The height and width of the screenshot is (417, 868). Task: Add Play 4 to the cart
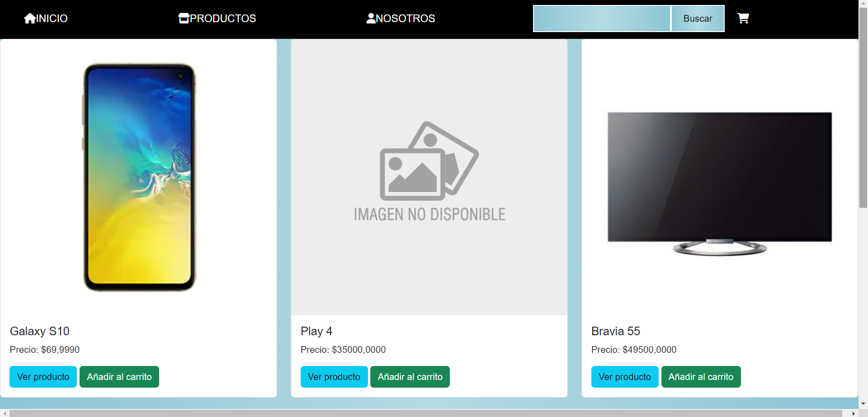[x=410, y=377]
